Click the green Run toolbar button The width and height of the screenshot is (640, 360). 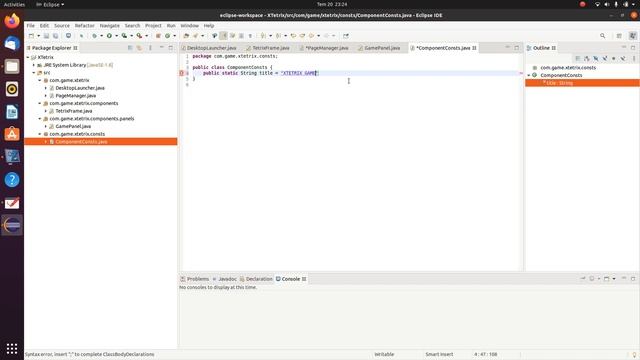click(x=109, y=36)
